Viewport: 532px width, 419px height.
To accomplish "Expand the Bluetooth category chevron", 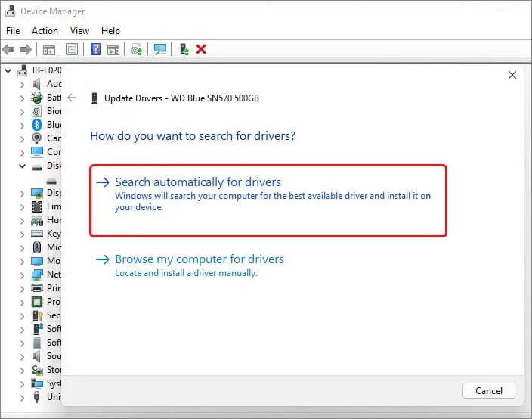I will pos(22,126).
